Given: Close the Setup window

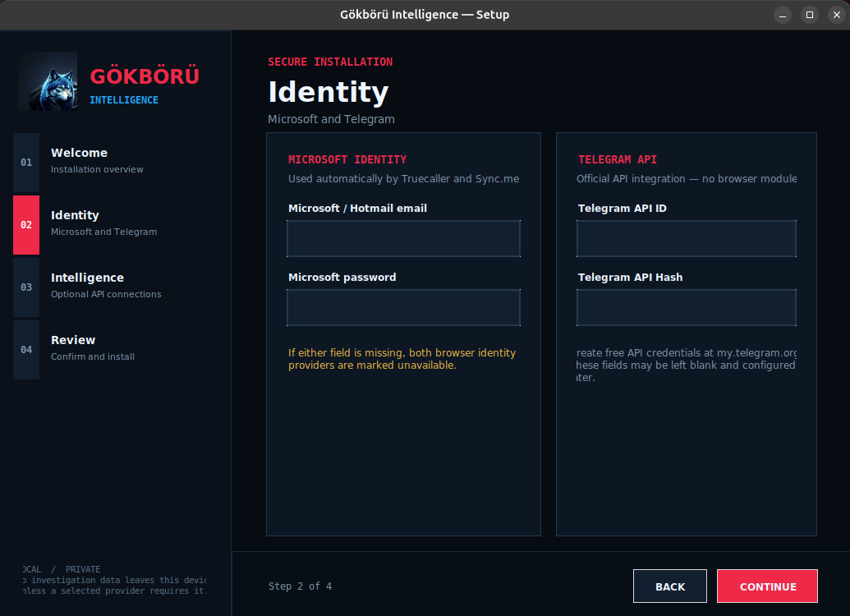Looking at the screenshot, I should coord(836,15).
